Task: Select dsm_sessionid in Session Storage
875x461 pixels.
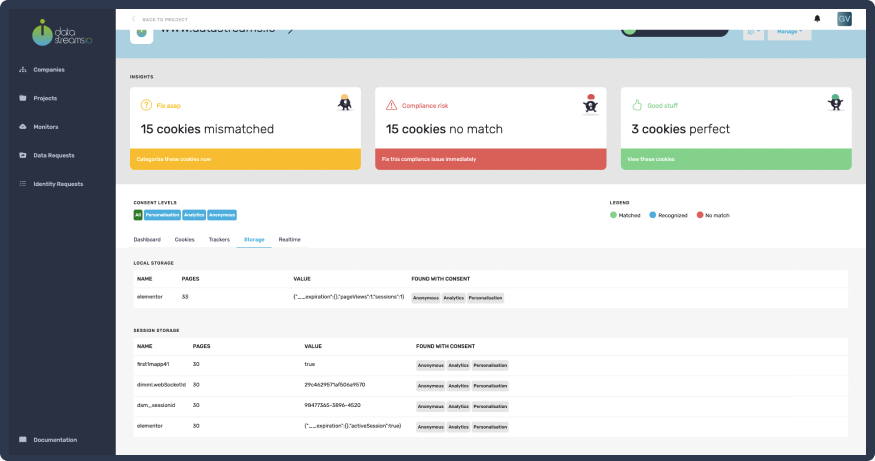Action: click(156, 405)
